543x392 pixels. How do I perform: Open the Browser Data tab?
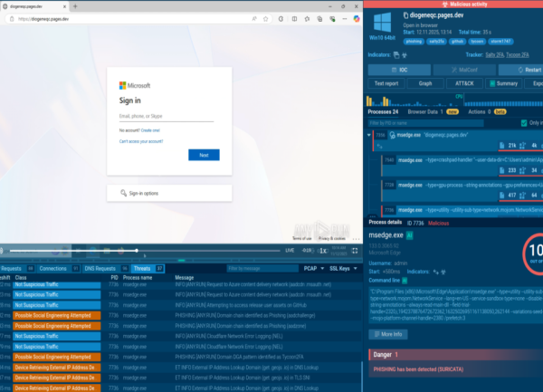click(x=433, y=111)
